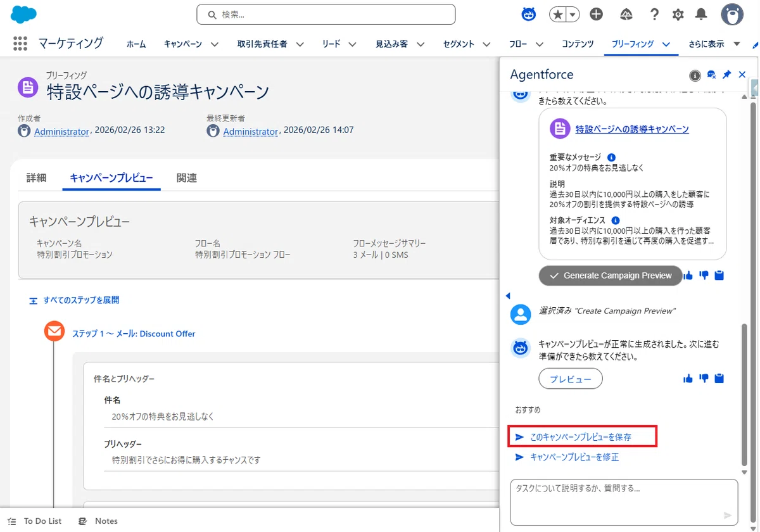Expand キャンペーン nav dropdown chevron
The width and height of the screenshot is (760, 532).
tap(215, 44)
